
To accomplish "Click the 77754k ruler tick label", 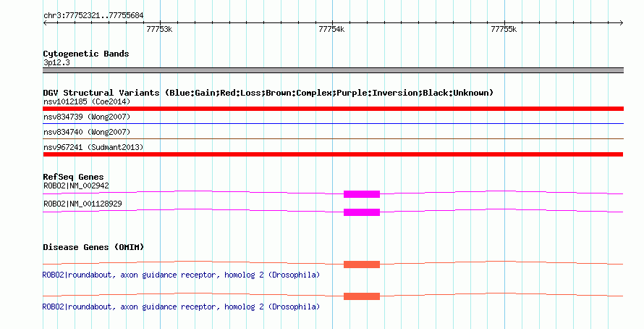I will [331, 29].
